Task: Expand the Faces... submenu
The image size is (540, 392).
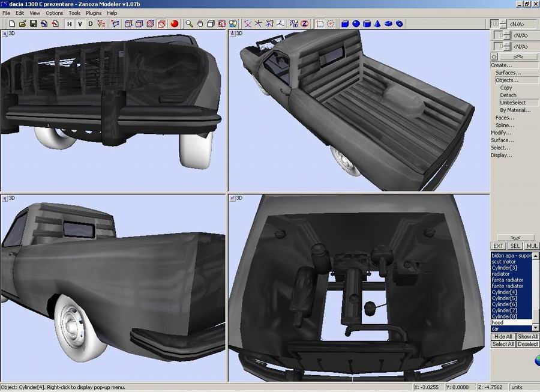Action: [x=505, y=118]
